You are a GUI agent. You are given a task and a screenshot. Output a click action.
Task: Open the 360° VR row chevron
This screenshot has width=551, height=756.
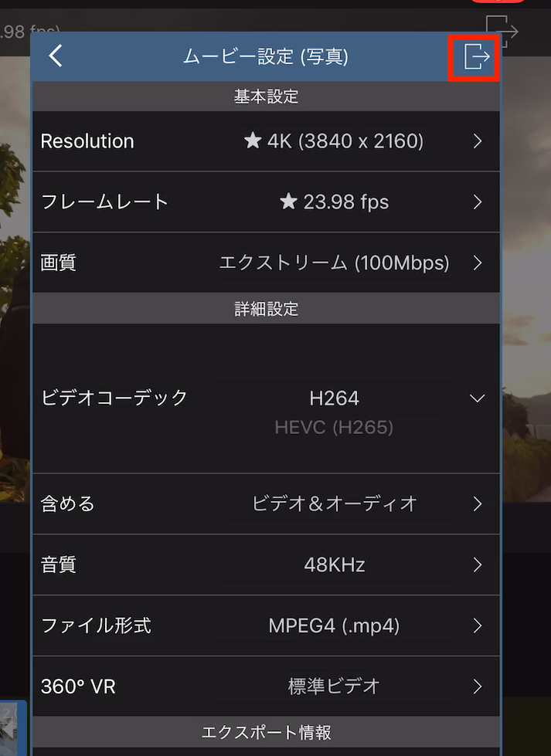click(478, 687)
